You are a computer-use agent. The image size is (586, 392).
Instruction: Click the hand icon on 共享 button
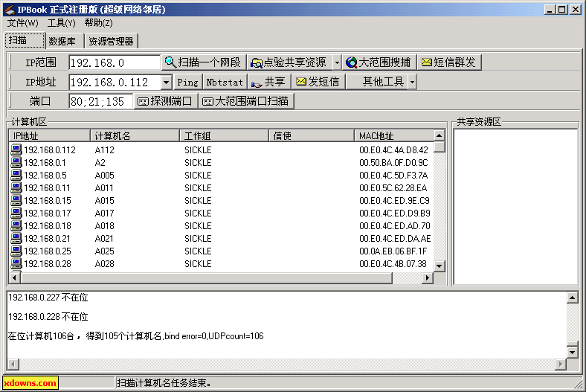click(257, 84)
